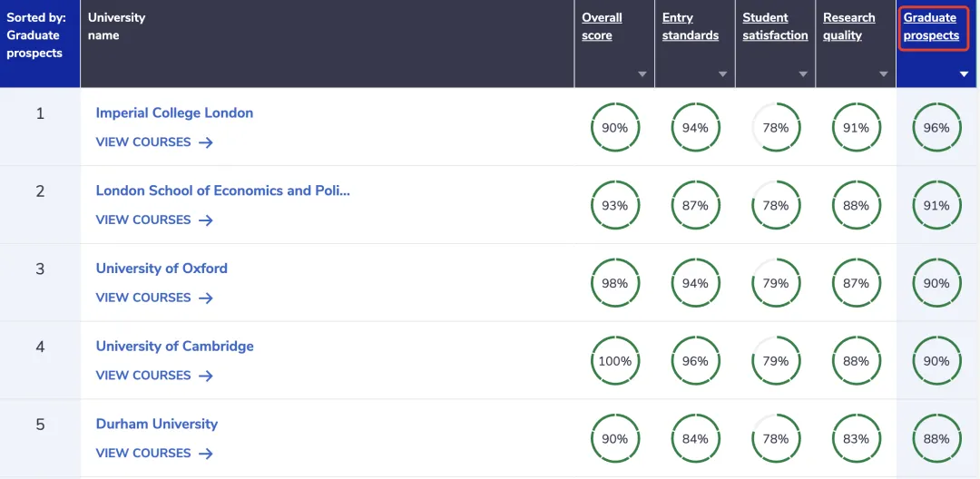The height and width of the screenshot is (479, 980).
Task: Toggle the Graduate prospects sort arrow
Action: pyautogui.click(x=965, y=74)
